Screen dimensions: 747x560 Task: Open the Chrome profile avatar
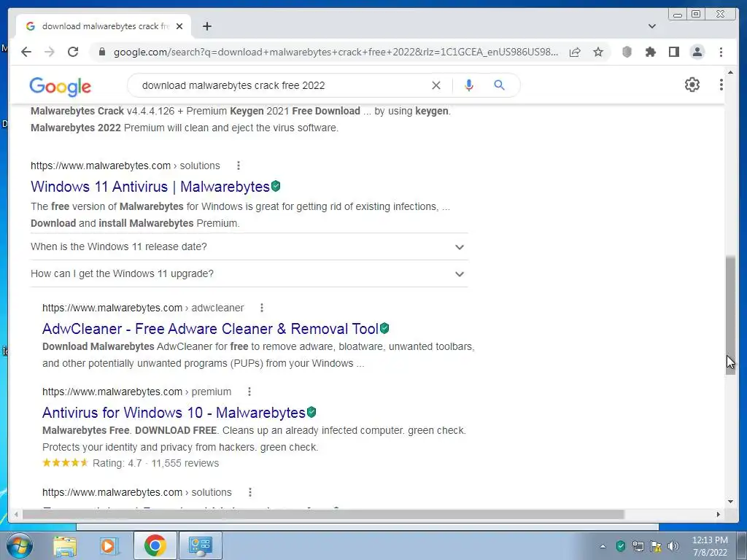pyautogui.click(x=697, y=52)
